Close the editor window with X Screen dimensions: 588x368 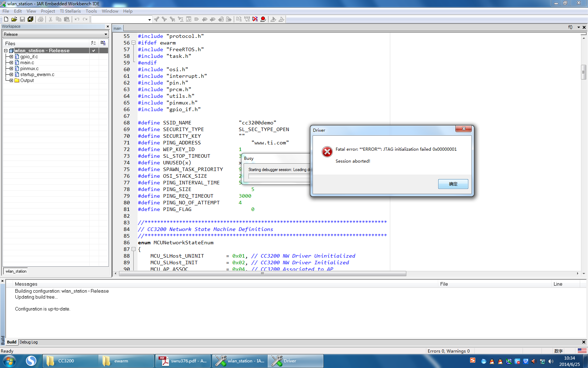point(584,27)
